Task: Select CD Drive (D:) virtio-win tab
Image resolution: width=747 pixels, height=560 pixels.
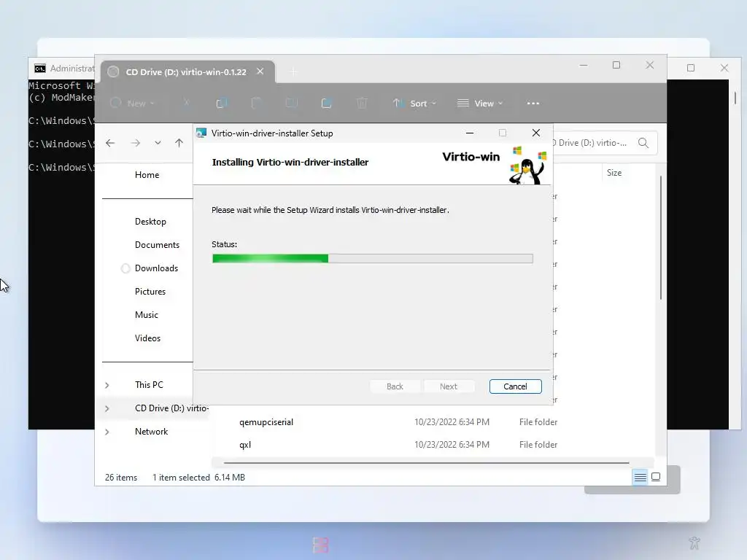Action: tap(186, 72)
